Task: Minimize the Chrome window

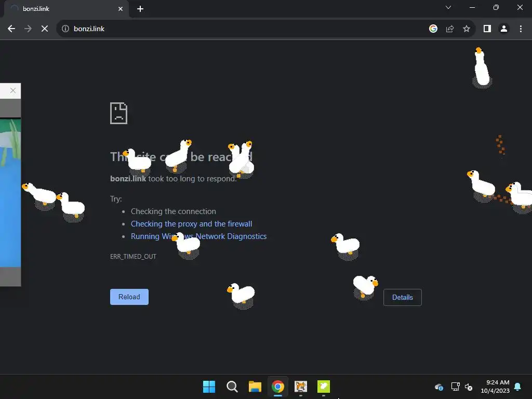Action: click(x=472, y=7)
